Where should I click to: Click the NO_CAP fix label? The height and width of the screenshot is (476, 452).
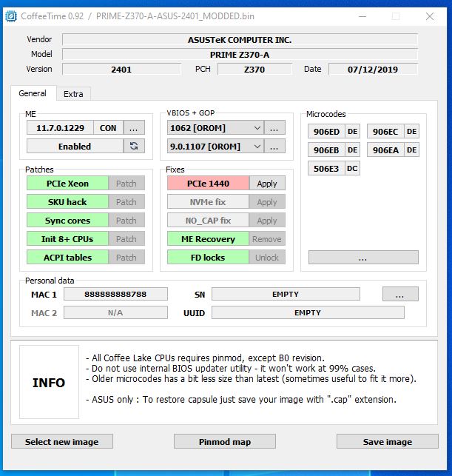(x=208, y=221)
